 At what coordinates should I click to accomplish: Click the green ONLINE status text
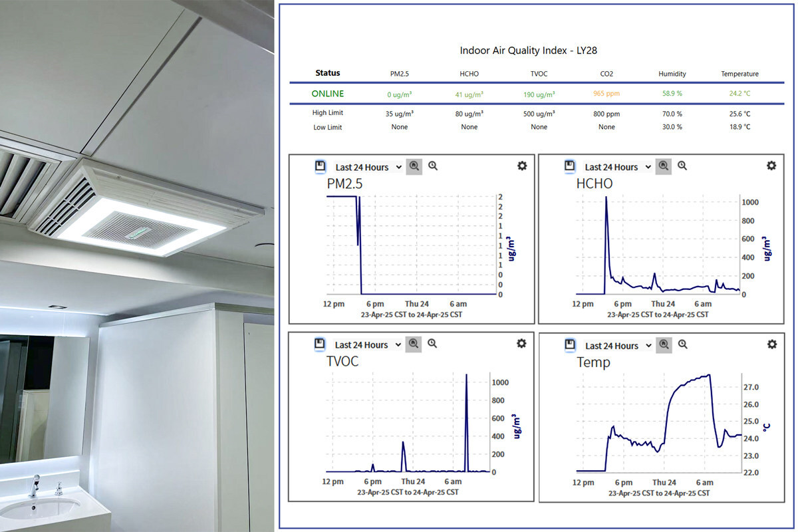[x=328, y=94]
